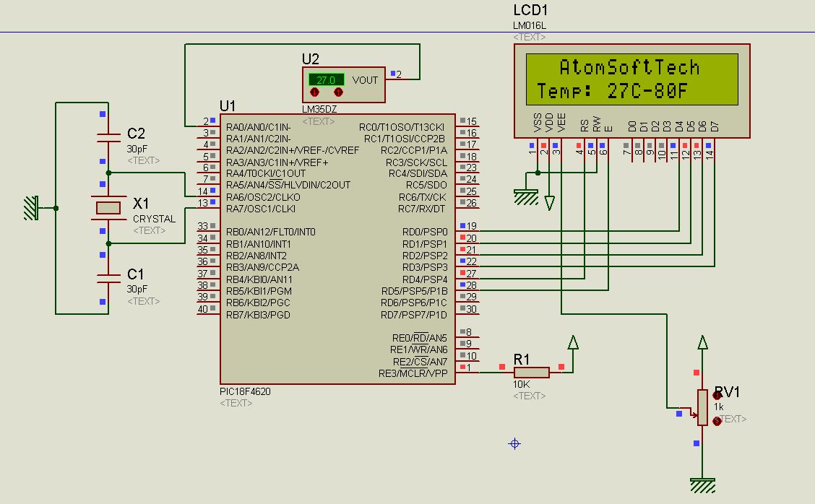Click the RA0/AN0/C1IN- pin label
This screenshot has width=815, height=504.
click(259, 127)
